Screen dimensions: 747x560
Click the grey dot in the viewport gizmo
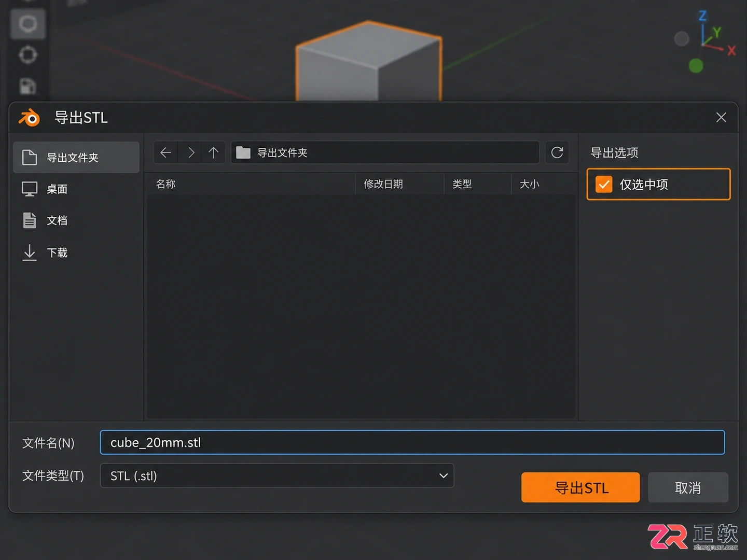(681, 38)
